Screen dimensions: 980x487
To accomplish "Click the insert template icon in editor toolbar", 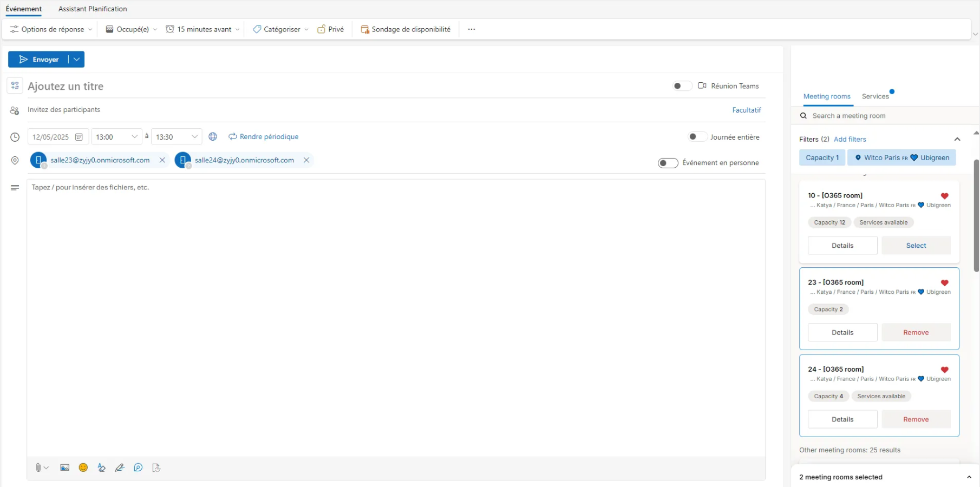I will coord(156,468).
